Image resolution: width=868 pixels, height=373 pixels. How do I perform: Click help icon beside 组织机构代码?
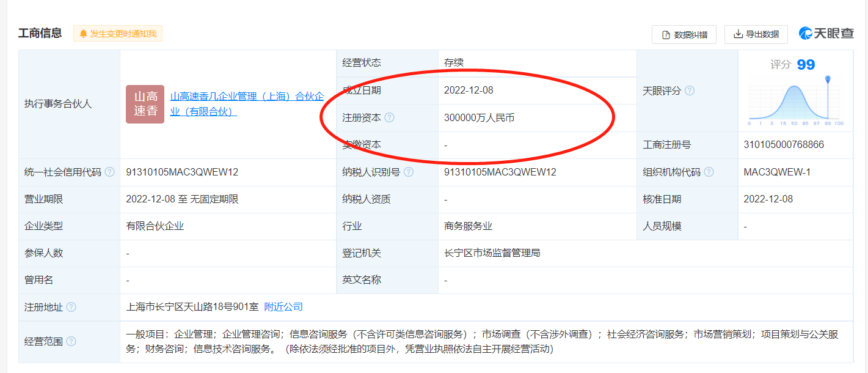coord(709,172)
